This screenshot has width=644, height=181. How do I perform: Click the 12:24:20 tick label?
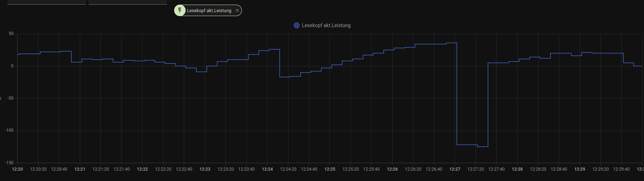288,169
